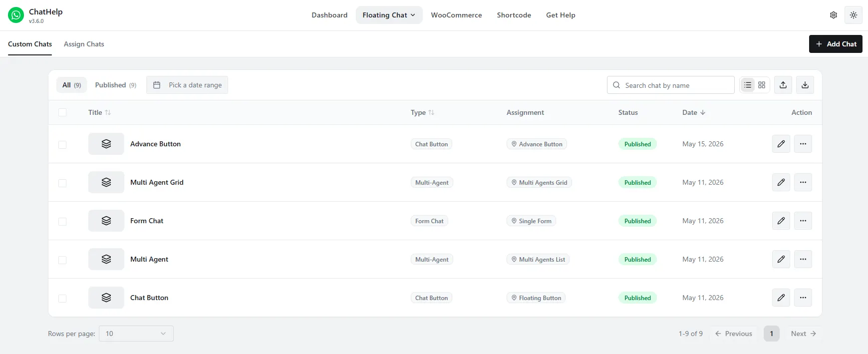Focus the Search chat by name field
The width and height of the screenshot is (868, 354).
click(671, 85)
